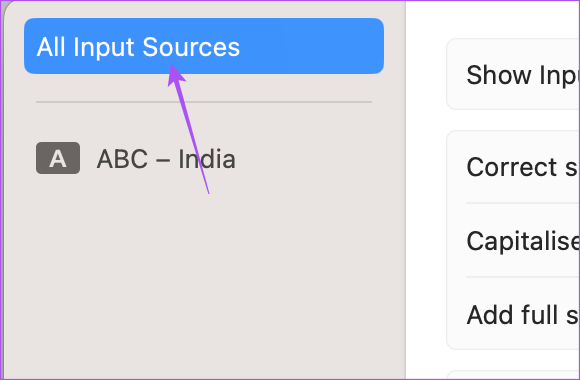The width and height of the screenshot is (580, 380).
Task: Click the divider between Capitalise and Add full rows
Action: [x=523, y=277]
